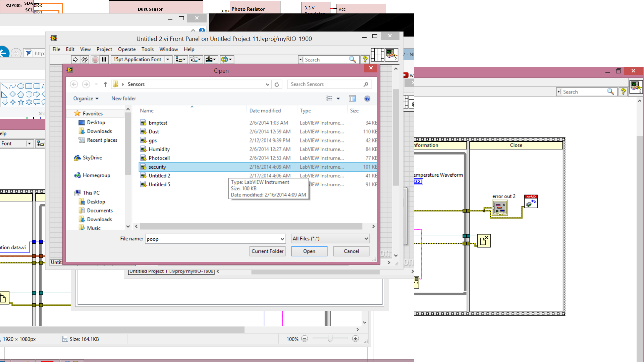The width and height of the screenshot is (644, 362).
Task: Click the Run Continuously button
Action: (85, 60)
